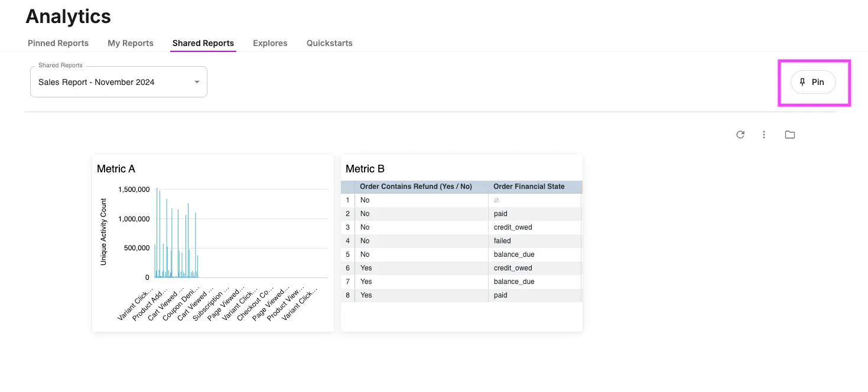Click the 'Checkout Co...' x-axis label
The height and width of the screenshot is (392, 868).
tap(254, 304)
